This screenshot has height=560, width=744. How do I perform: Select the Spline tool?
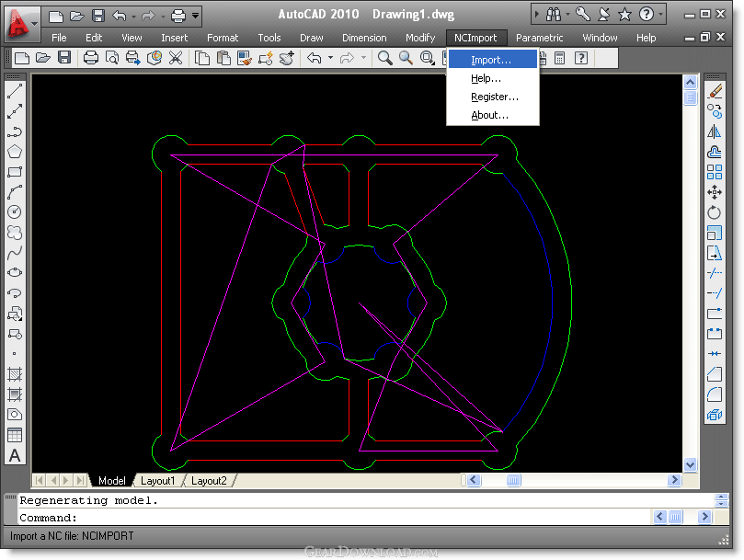pyautogui.click(x=14, y=253)
